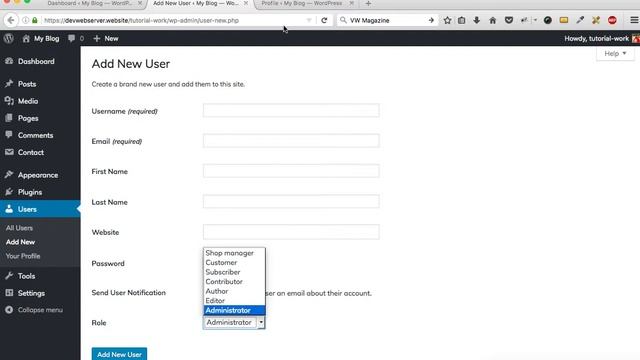The height and width of the screenshot is (360, 640).
Task: Open the bookmarks list clipboard icon
Action: pos(461,20)
